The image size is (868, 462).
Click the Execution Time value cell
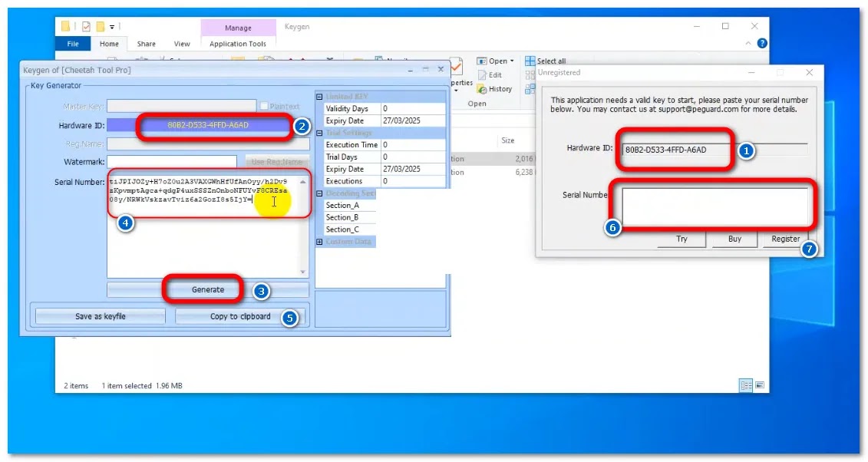click(413, 145)
